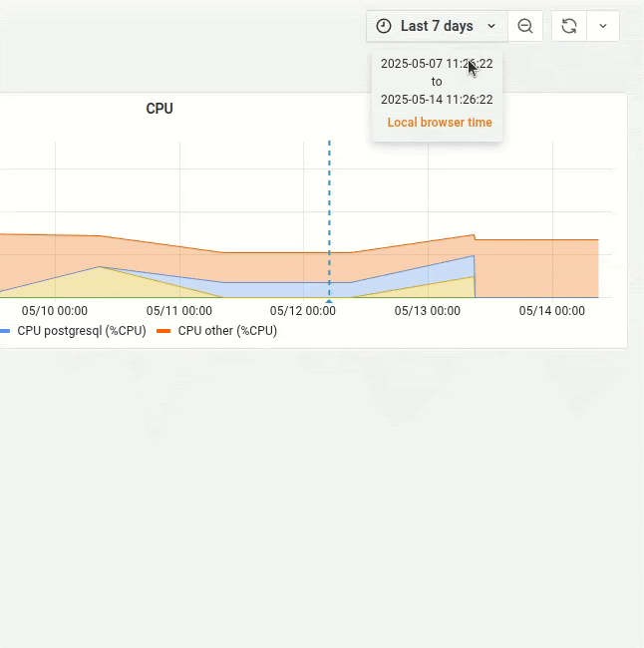This screenshot has width=644, height=648.
Task: Click the clock icon in the time picker
Action: pos(384,26)
